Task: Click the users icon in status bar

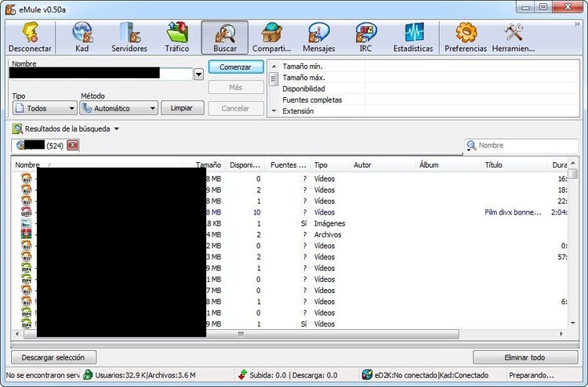Action: point(88,374)
